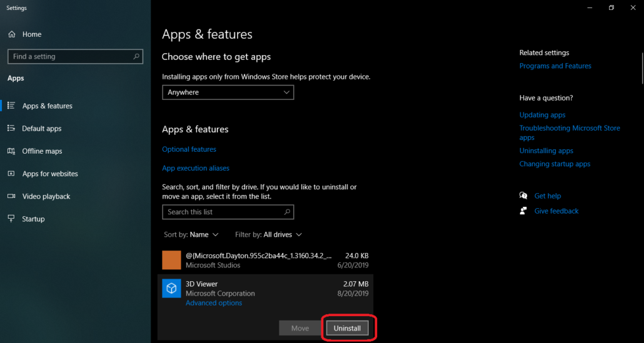
Task: Open Troubleshooting Microsoft Store apps link
Action: tap(570, 133)
